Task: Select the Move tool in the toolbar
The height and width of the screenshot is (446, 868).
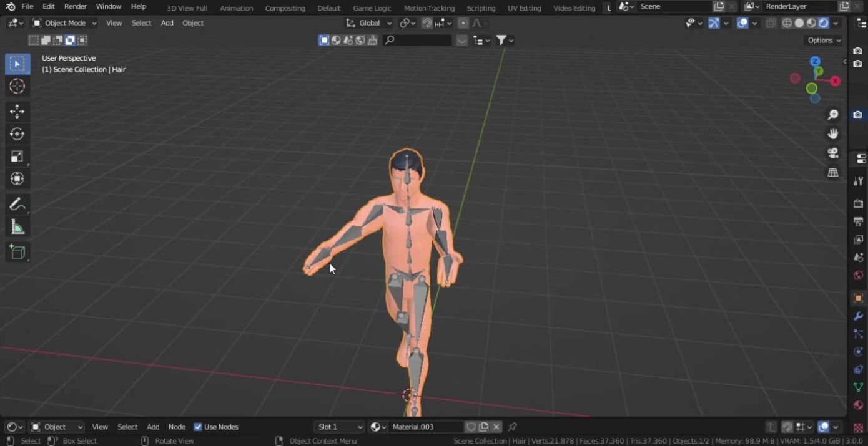Action: (x=17, y=111)
